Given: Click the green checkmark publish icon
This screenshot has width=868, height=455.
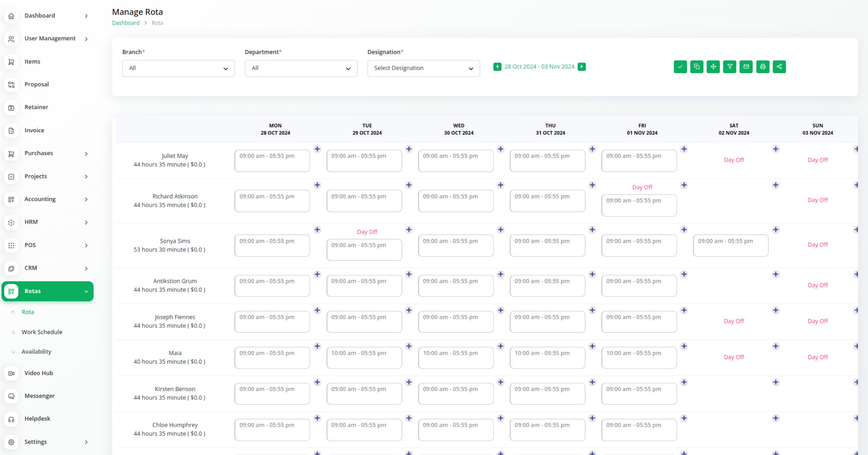Looking at the screenshot, I should (680, 67).
